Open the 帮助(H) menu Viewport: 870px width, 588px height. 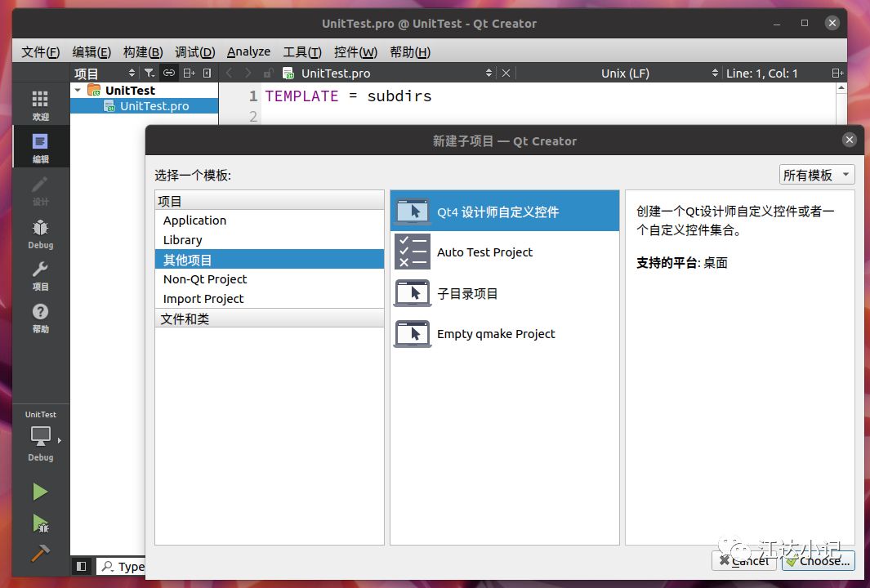(410, 51)
